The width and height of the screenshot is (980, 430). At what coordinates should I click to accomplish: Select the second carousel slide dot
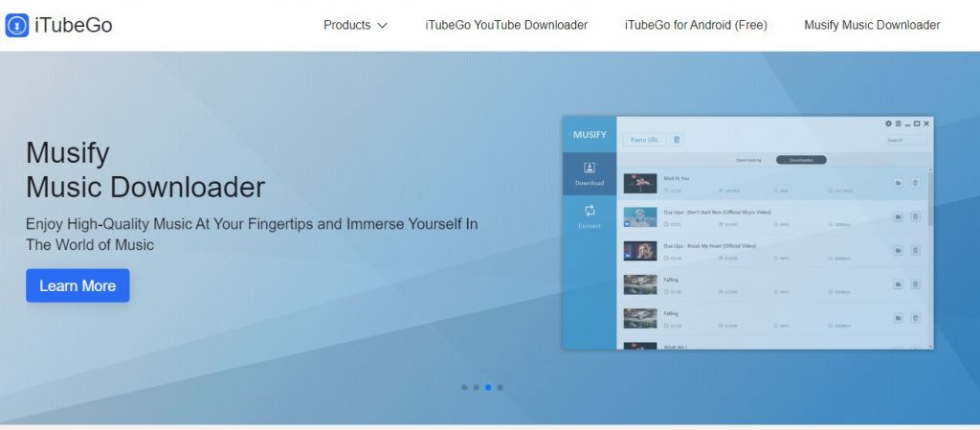(x=476, y=388)
